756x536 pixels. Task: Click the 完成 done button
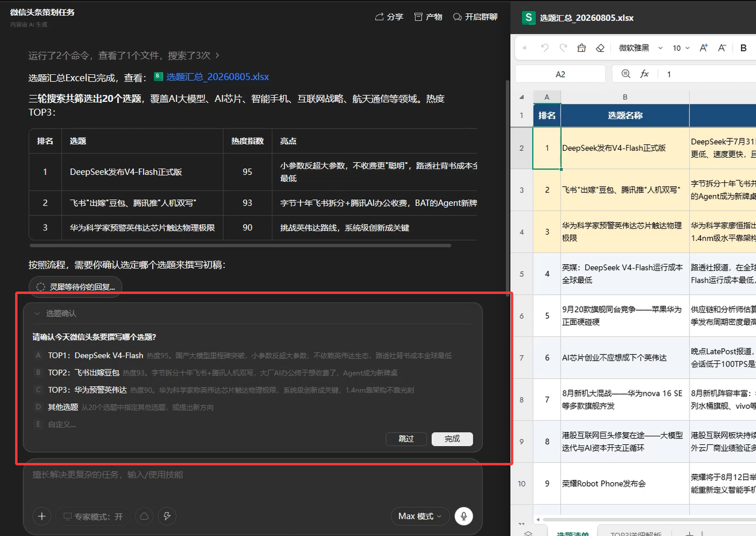click(452, 439)
